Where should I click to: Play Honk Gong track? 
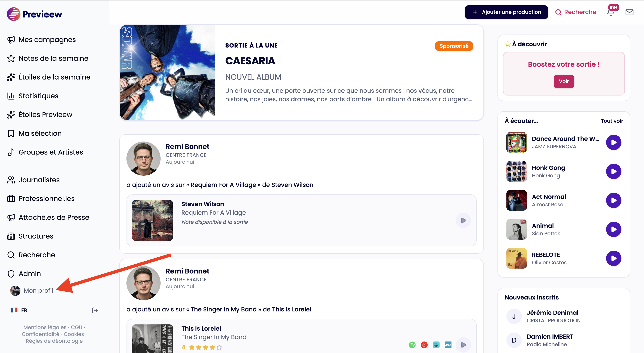pyautogui.click(x=614, y=171)
